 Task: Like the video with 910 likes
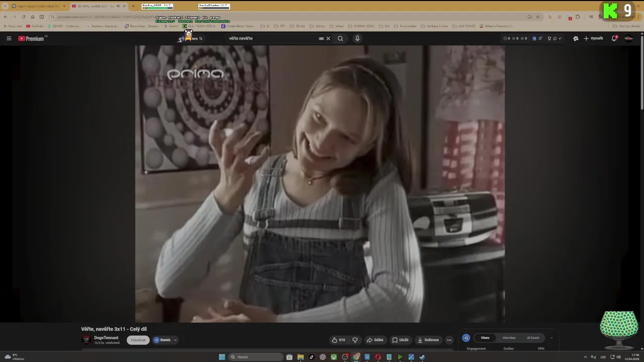pos(339,340)
